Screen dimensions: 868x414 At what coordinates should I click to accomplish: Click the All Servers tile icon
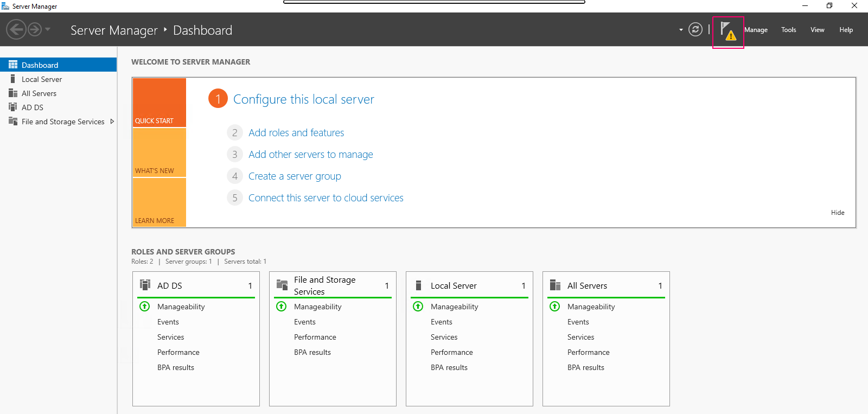click(x=555, y=285)
